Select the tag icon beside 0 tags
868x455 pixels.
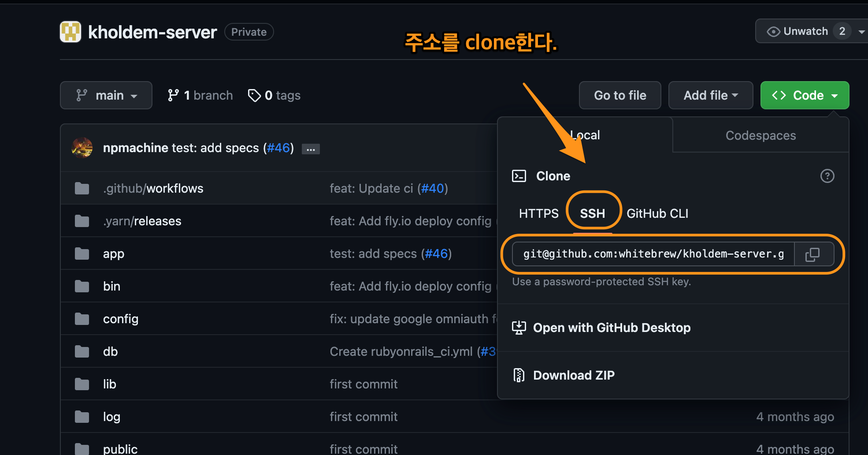click(254, 95)
